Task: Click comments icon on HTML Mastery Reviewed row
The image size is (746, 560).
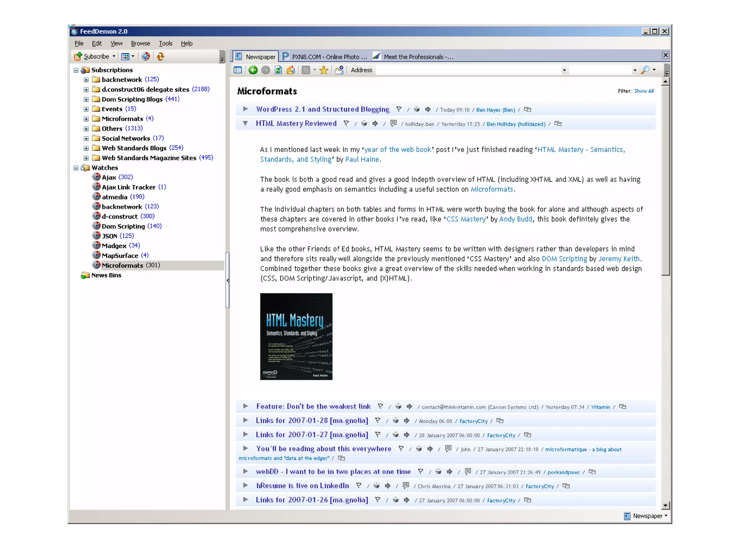Action: tap(393, 124)
